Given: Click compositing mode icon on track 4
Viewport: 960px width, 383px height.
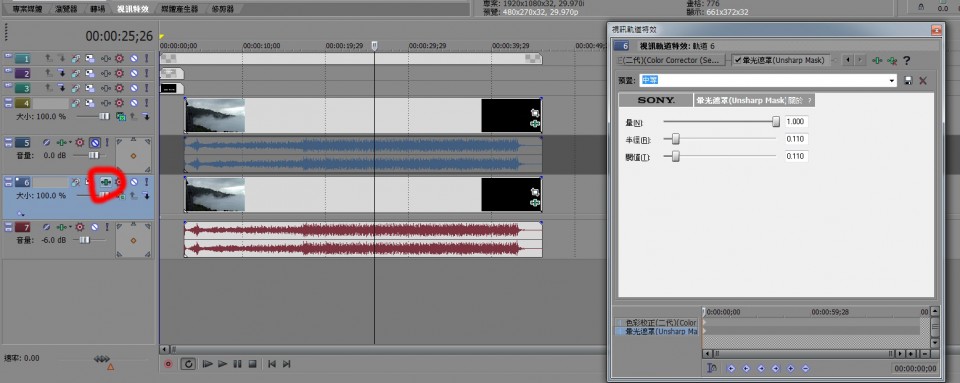Looking at the screenshot, I should tap(122, 117).
